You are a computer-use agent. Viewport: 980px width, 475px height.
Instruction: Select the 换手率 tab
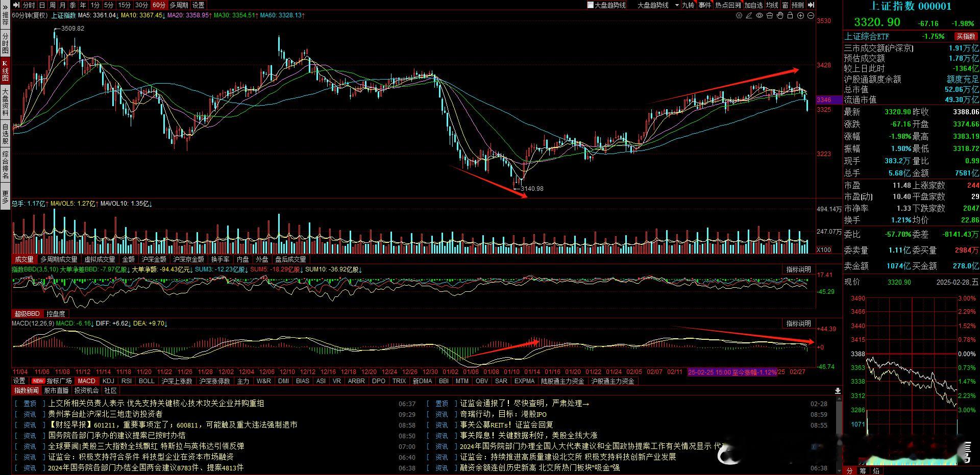(x=220, y=259)
